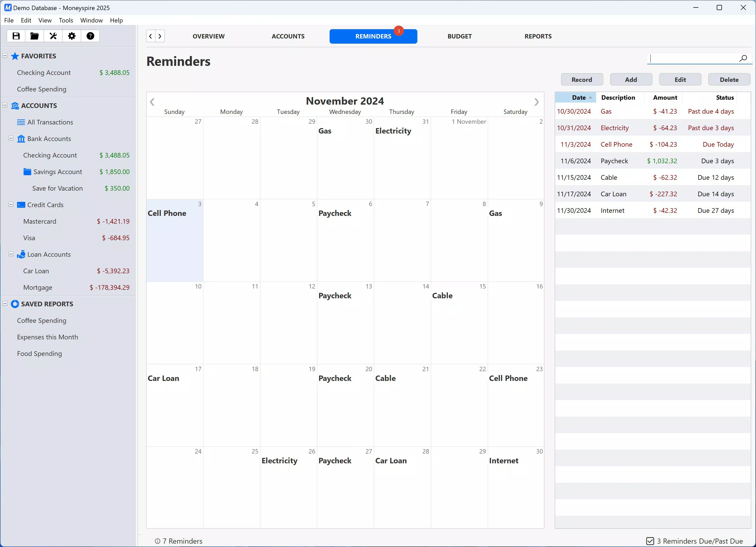Toggle the Reminders Due/Past Due checkbox
756x547 pixels.
click(x=650, y=541)
